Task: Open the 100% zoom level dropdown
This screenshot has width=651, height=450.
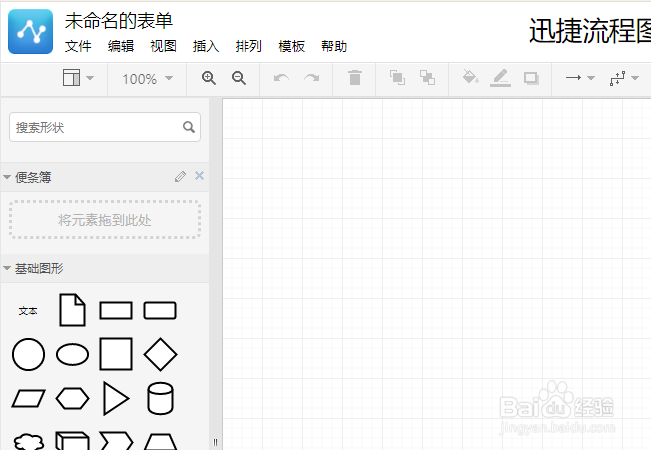Action: click(147, 78)
